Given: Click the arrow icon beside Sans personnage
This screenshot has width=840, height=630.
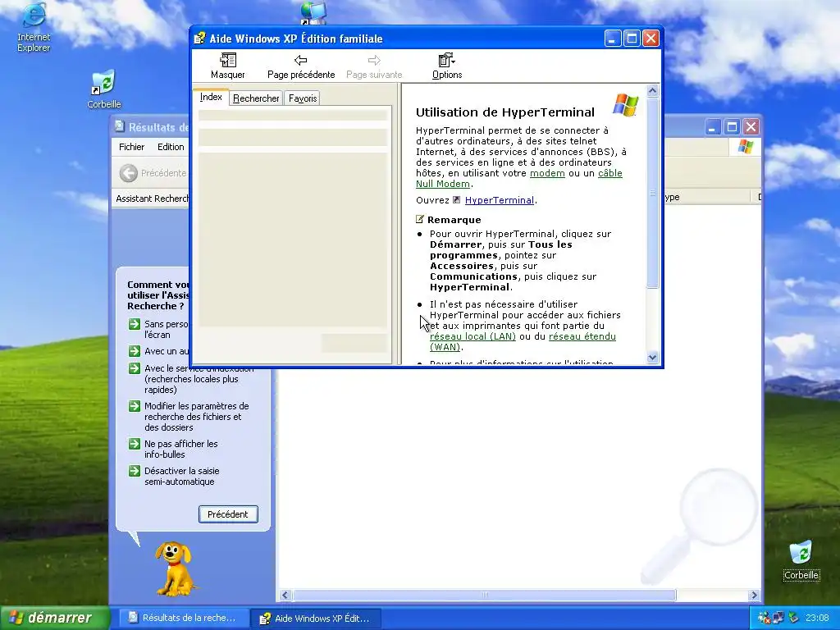Looking at the screenshot, I should (x=134, y=324).
